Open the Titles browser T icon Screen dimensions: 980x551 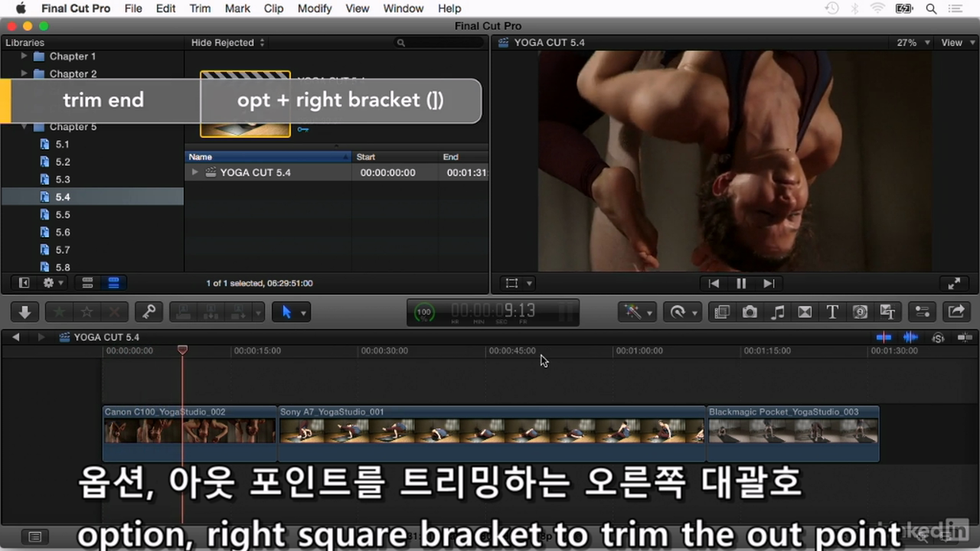pos(832,311)
